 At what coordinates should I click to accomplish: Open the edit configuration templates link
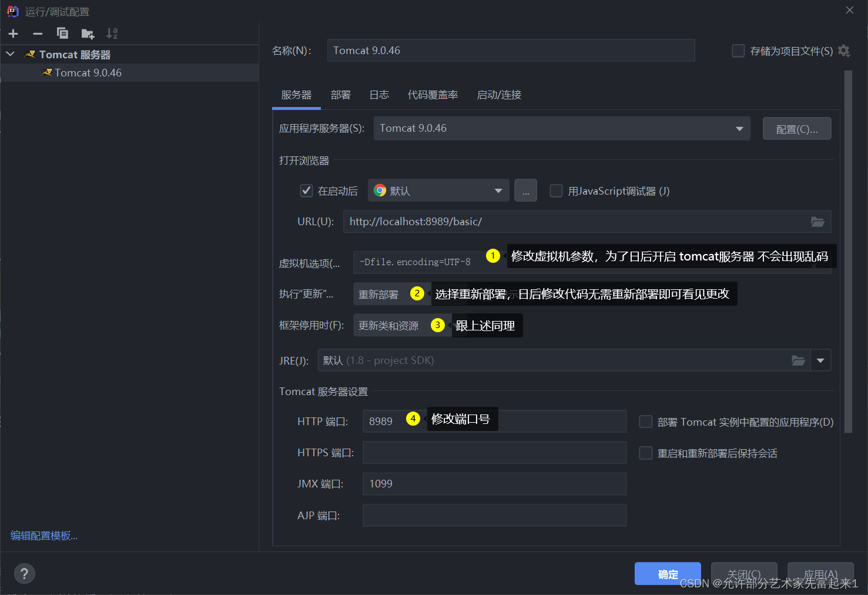44,536
